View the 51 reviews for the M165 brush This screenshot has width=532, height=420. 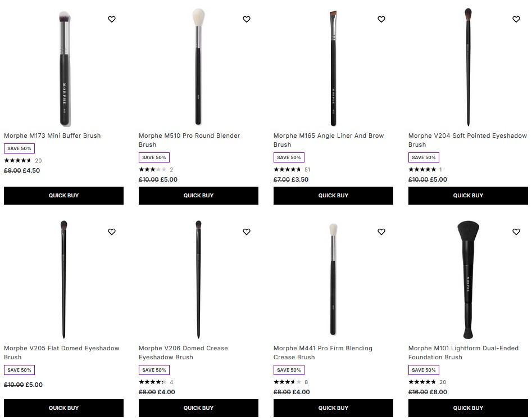coord(309,169)
